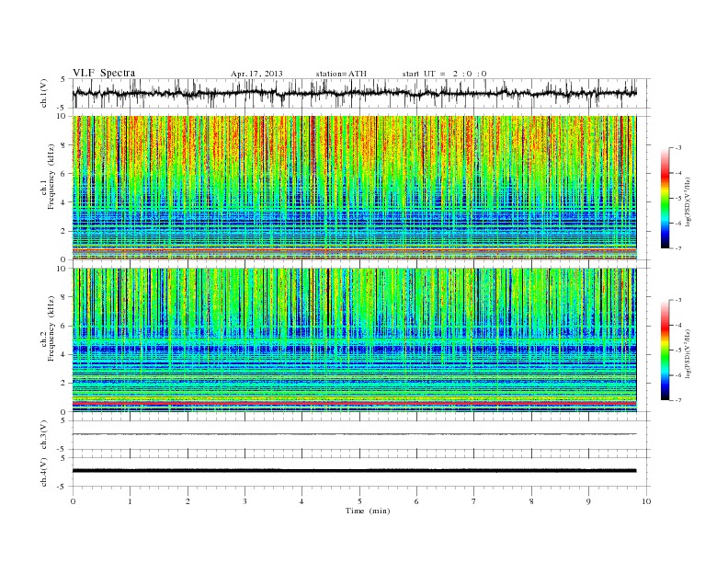The image size is (728, 563).
Task: Click the '-7' value on the ch.2 colorbar
Action: 677,400
